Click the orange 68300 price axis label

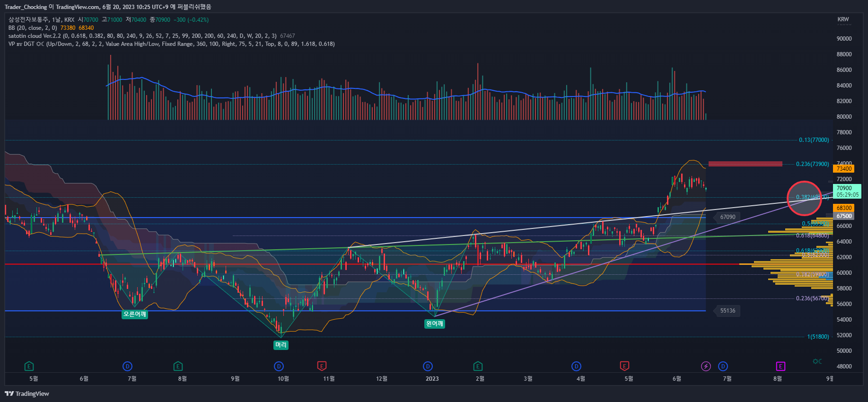tap(844, 208)
